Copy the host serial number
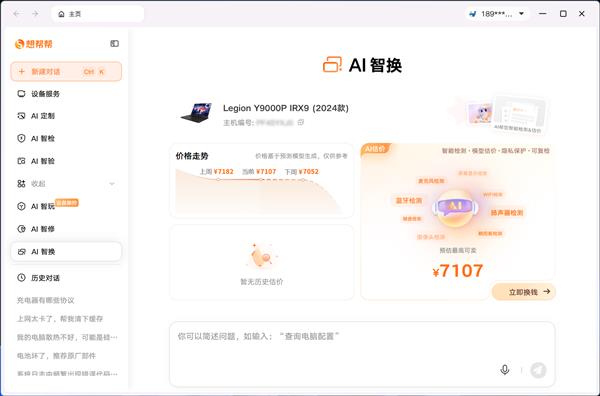This screenshot has width=600, height=396. [x=301, y=122]
